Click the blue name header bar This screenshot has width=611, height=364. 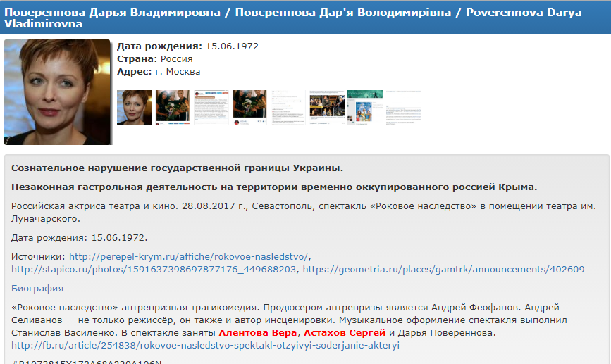(x=305, y=17)
